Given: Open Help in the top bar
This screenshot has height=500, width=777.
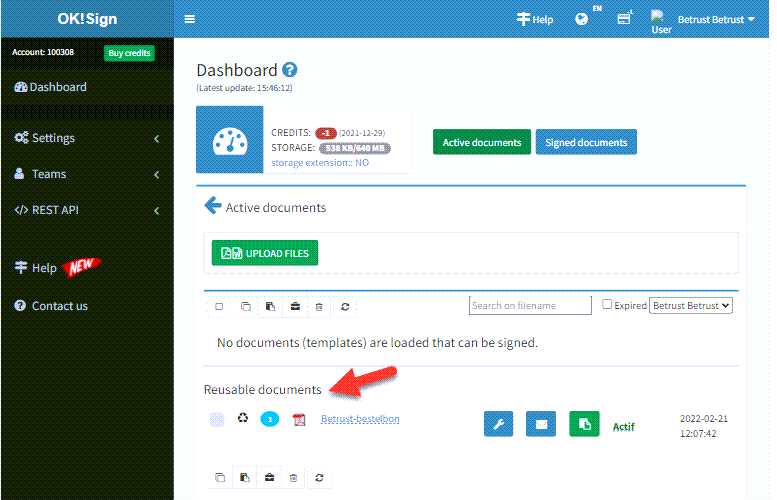Looking at the screenshot, I should (535, 19).
